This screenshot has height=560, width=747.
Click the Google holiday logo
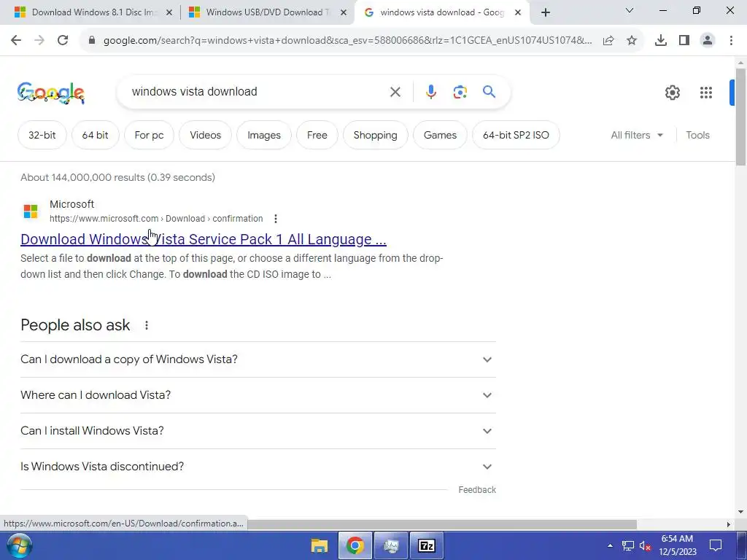click(51, 93)
